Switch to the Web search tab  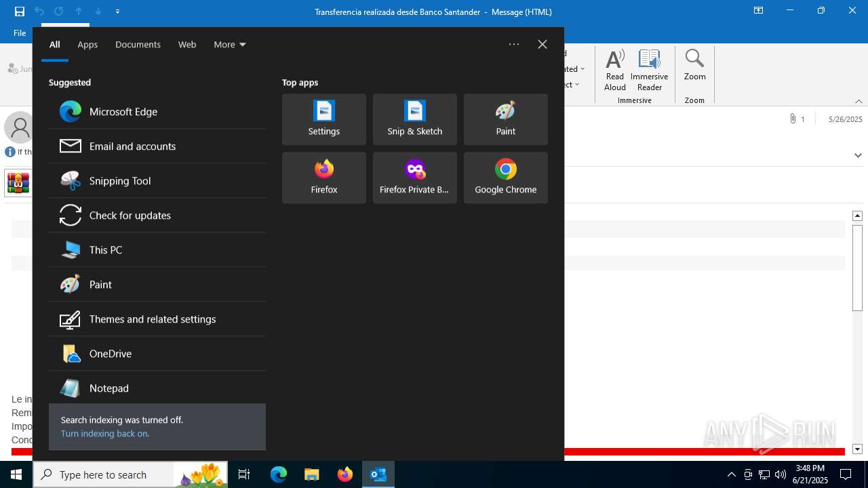tap(187, 45)
